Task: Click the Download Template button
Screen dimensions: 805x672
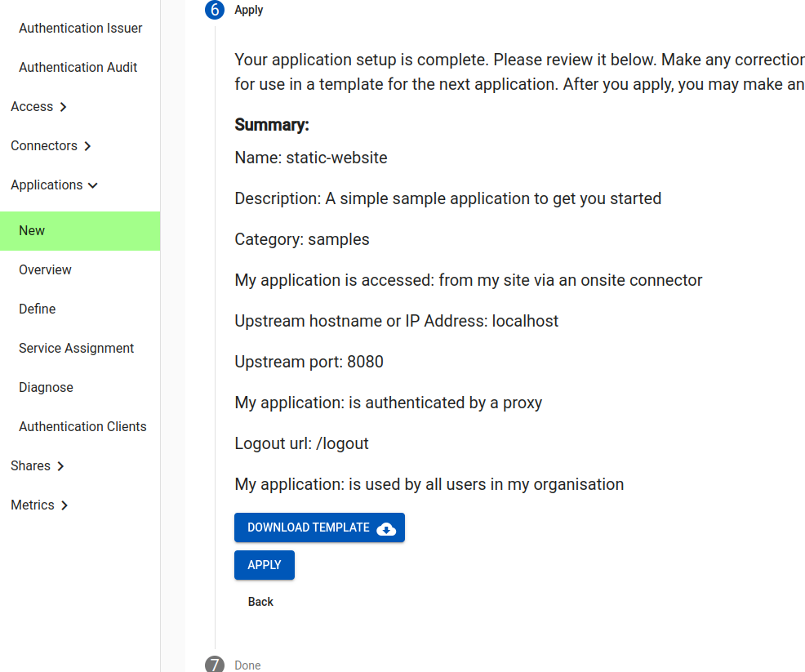Action: (319, 527)
